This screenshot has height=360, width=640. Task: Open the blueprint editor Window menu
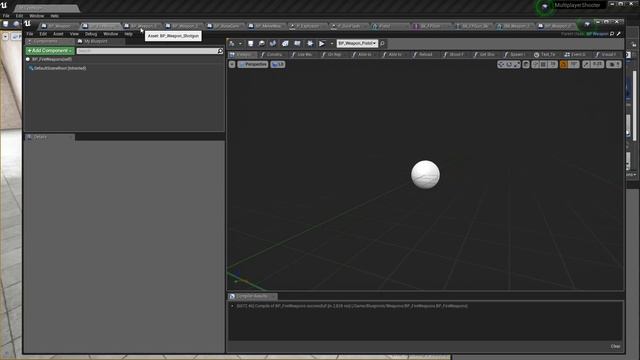coord(110,34)
